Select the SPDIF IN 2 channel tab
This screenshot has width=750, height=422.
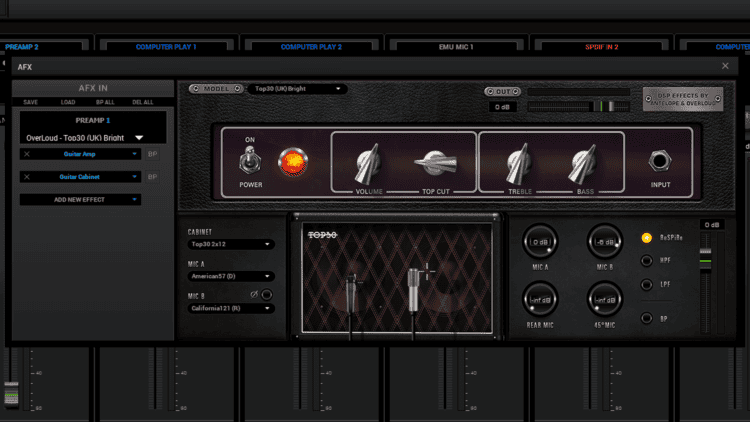(x=601, y=47)
